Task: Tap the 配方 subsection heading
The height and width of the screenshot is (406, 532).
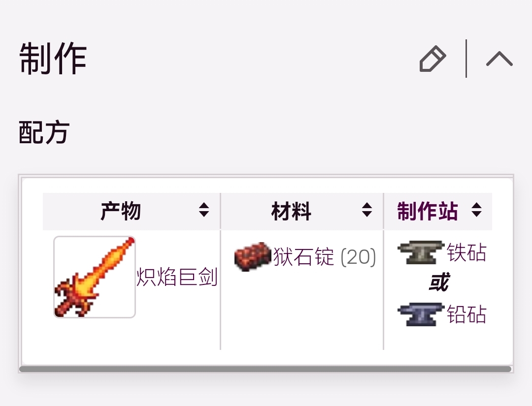Action: click(x=44, y=132)
